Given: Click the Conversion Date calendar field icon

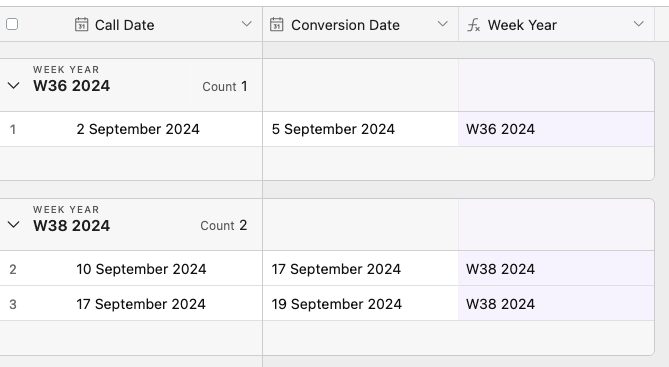Looking at the screenshot, I should click(277, 25).
